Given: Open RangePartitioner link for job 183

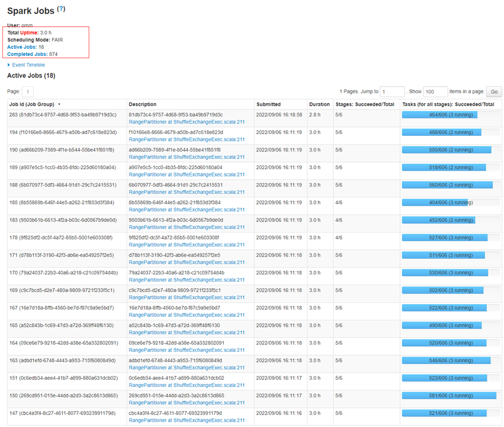Looking at the screenshot, I should point(187,227).
